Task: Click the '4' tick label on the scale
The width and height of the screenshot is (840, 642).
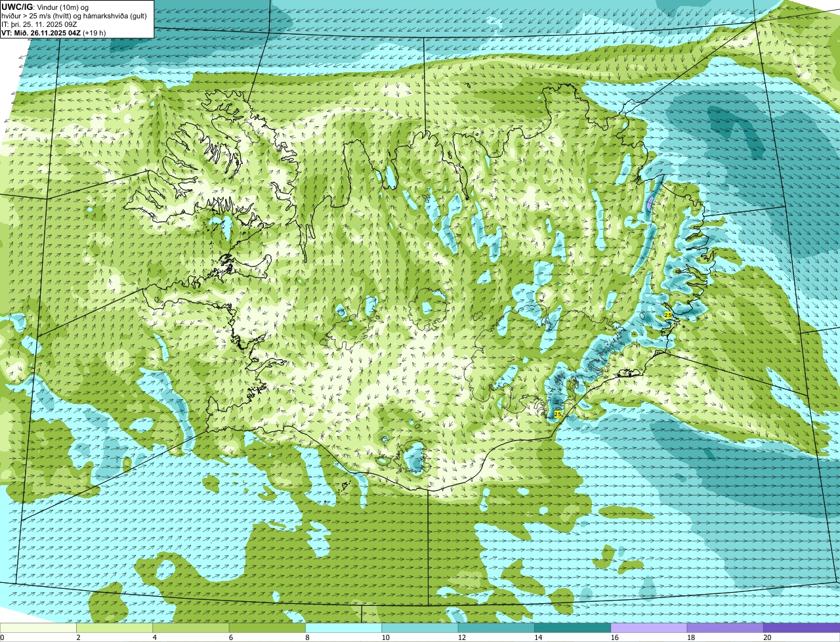Action: (155, 637)
